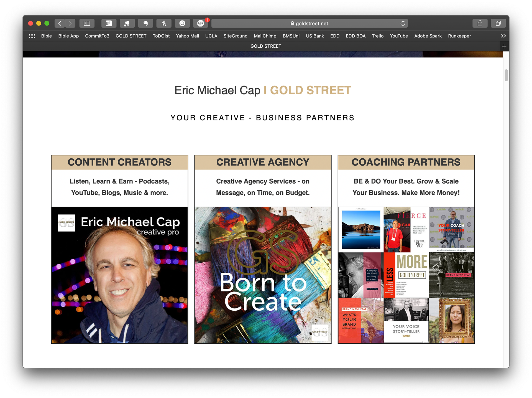Open the YouTube bookmark
532x398 pixels.
[399, 36]
